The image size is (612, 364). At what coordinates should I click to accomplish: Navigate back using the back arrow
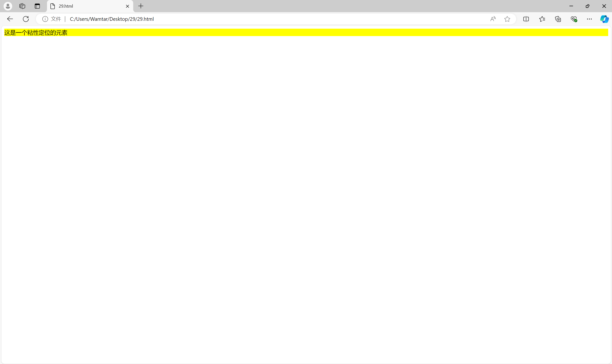pos(10,19)
